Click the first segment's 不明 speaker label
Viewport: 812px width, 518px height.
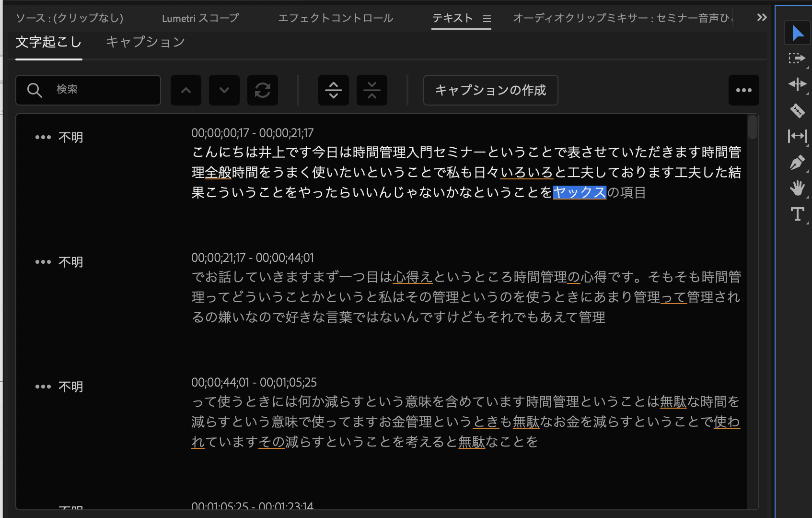click(x=71, y=138)
